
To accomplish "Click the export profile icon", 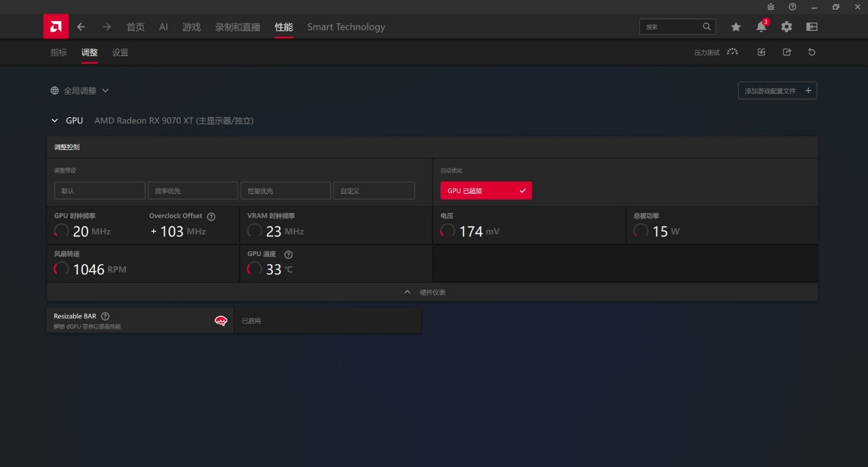I will tap(787, 52).
